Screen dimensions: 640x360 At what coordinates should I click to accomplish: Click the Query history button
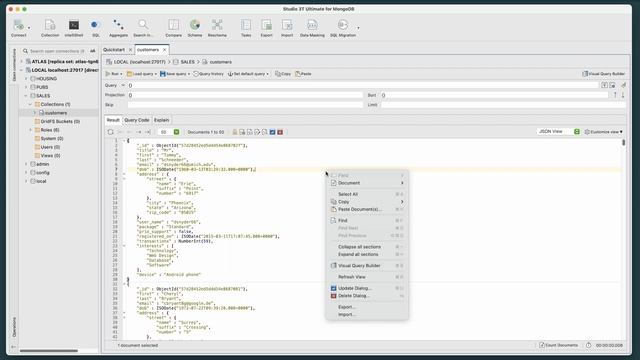pos(209,74)
